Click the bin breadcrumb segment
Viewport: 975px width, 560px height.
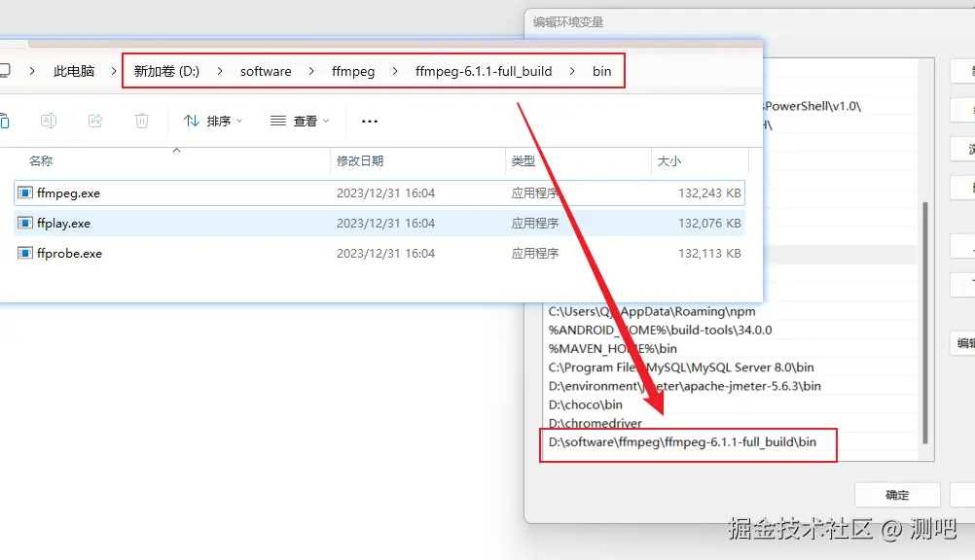click(x=601, y=71)
